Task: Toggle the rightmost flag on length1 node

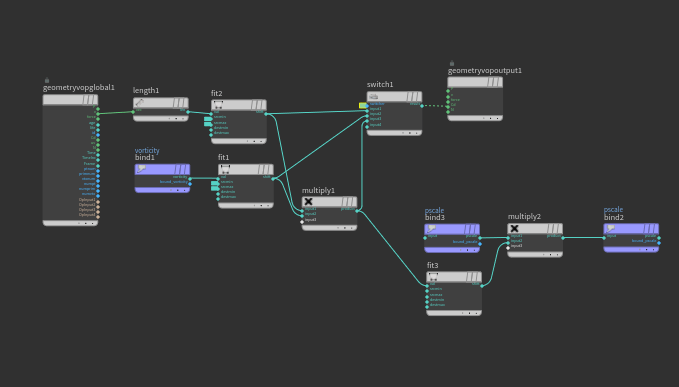Action: tap(185, 103)
